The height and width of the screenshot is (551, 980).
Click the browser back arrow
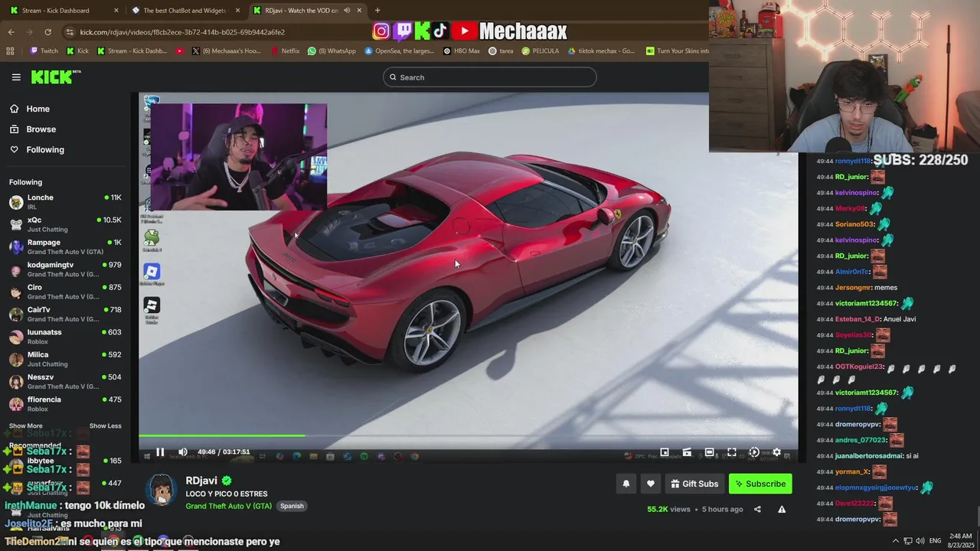pyautogui.click(x=11, y=32)
